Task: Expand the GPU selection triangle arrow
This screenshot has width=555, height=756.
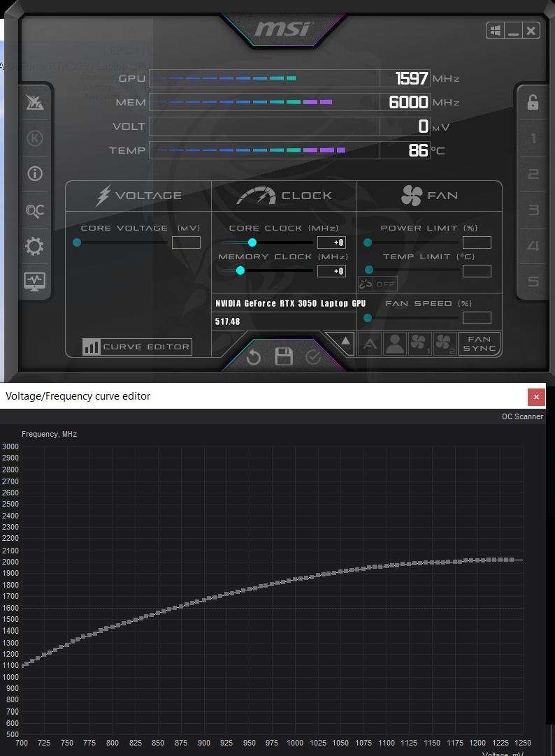Action: tap(346, 341)
